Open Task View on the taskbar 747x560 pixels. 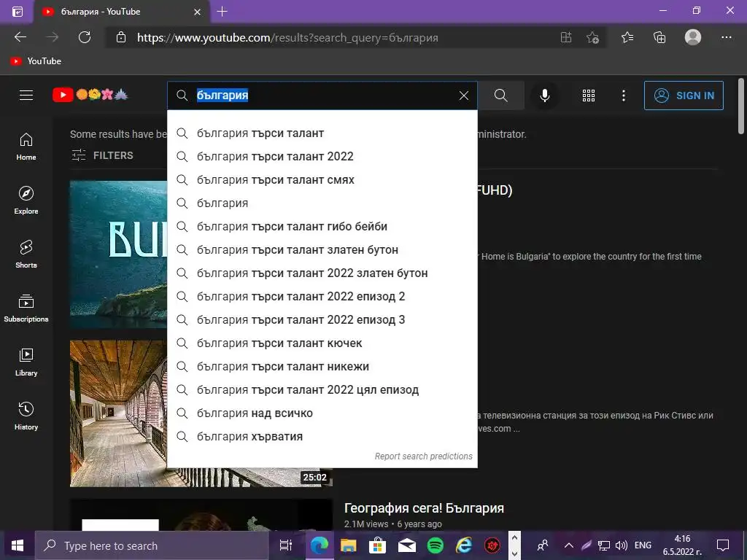click(286, 545)
